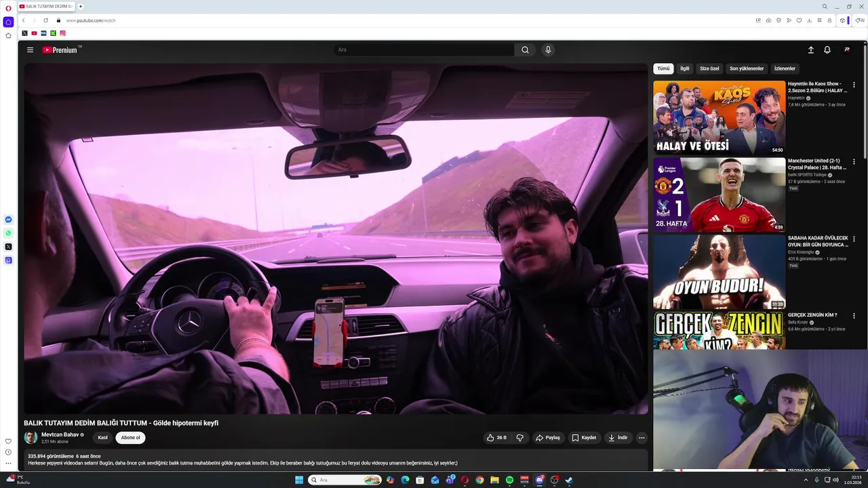Screen dimensions: 868x488
Task: Dislike the video with thumbs down
Action: [520, 438]
